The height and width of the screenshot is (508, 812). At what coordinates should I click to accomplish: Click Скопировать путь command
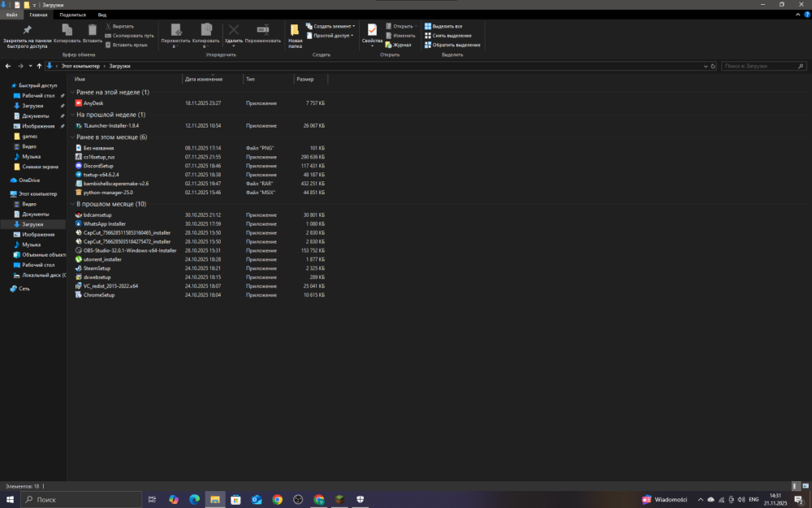point(129,35)
